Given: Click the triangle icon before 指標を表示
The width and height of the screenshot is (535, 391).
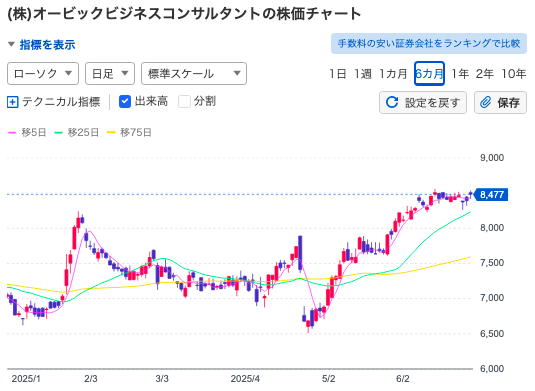Looking at the screenshot, I should (11, 44).
